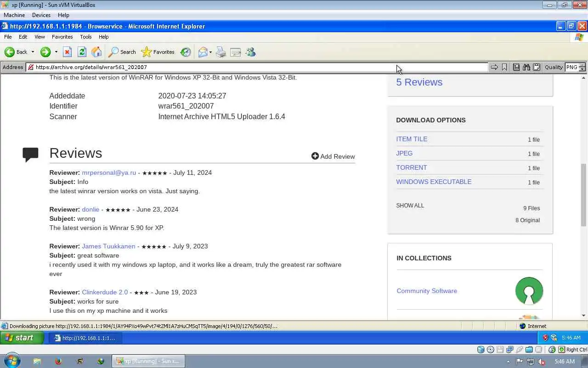Open Explorer folder icon in host taskbar

pyautogui.click(x=37, y=361)
